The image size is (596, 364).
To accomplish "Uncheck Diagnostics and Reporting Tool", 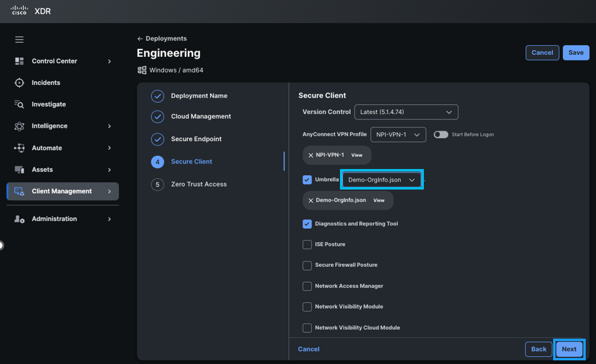I will click(307, 224).
